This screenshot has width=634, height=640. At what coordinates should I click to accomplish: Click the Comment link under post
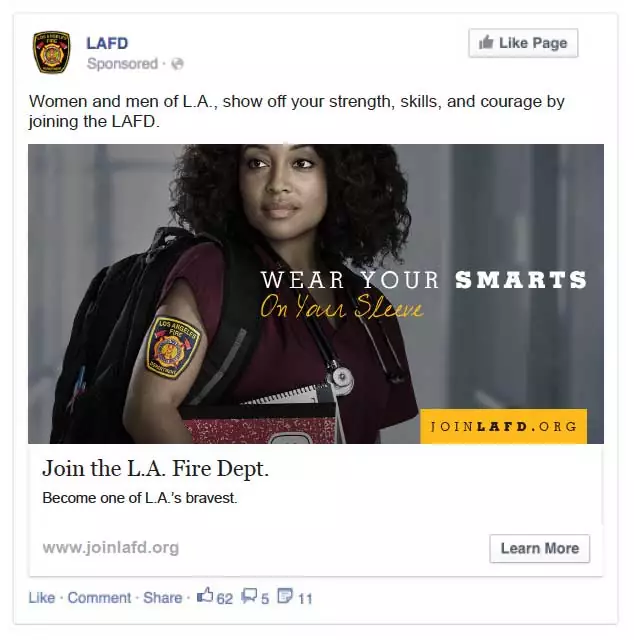(99, 598)
